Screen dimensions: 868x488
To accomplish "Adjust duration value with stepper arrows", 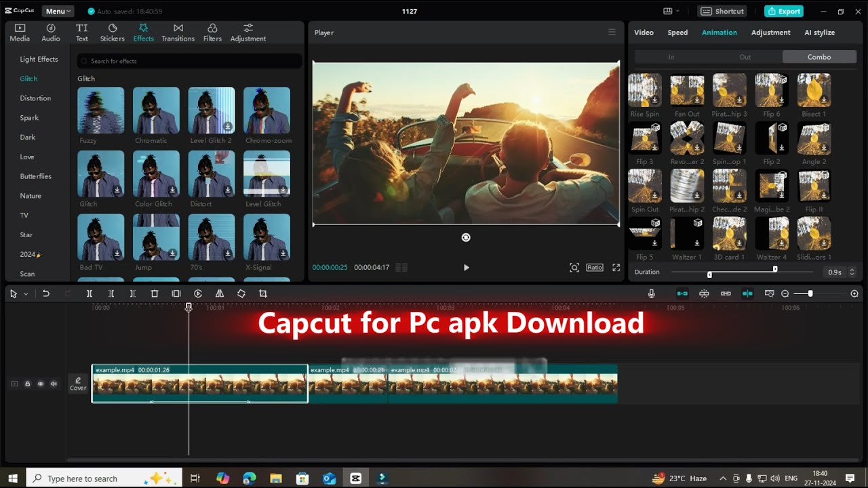I will click(x=852, y=272).
